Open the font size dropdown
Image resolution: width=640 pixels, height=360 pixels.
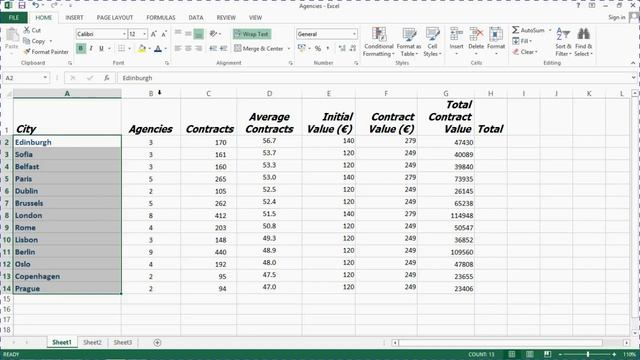pos(144,34)
